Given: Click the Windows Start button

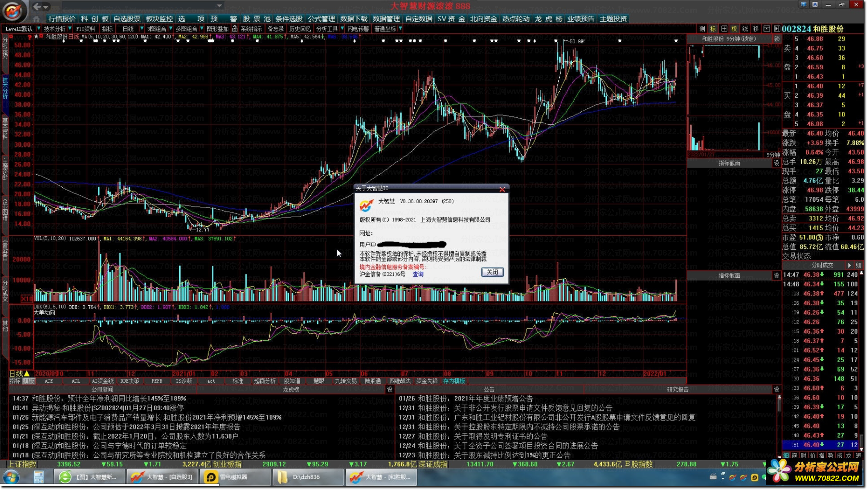Looking at the screenshot, I should [12, 477].
